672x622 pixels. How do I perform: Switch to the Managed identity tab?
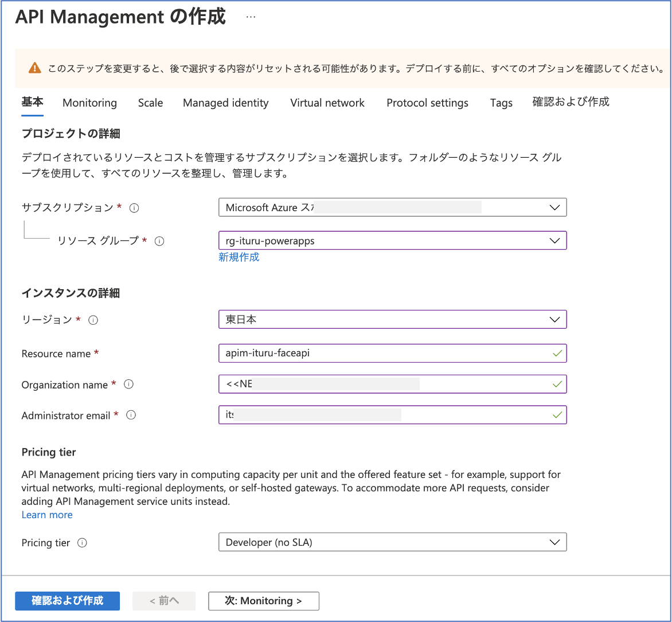pos(225,103)
